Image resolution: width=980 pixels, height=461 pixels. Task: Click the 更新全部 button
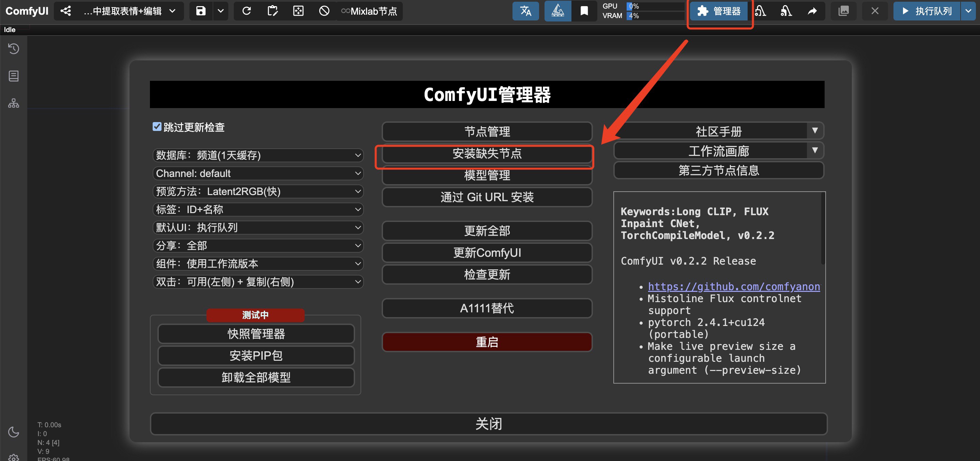point(487,231)
